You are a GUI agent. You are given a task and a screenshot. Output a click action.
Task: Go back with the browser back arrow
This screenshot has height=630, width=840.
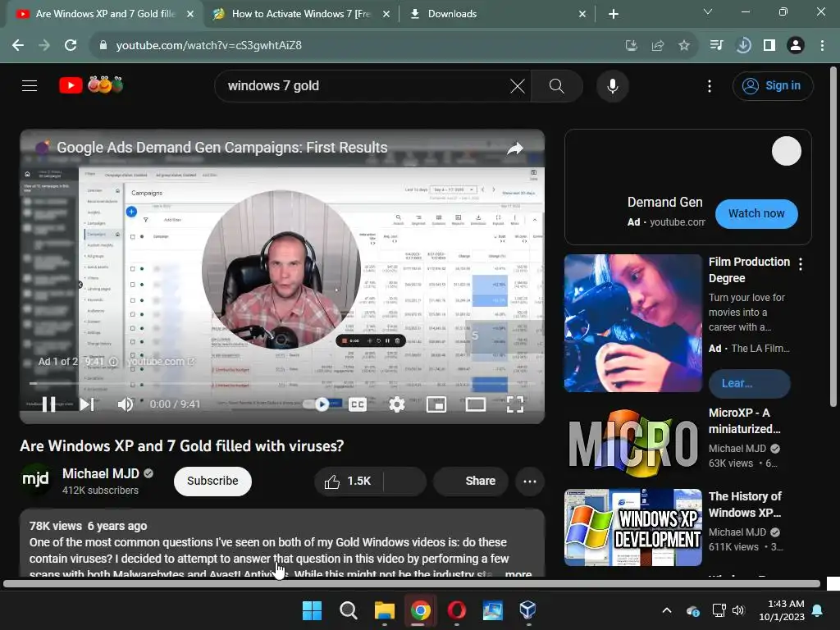point(18,46)
